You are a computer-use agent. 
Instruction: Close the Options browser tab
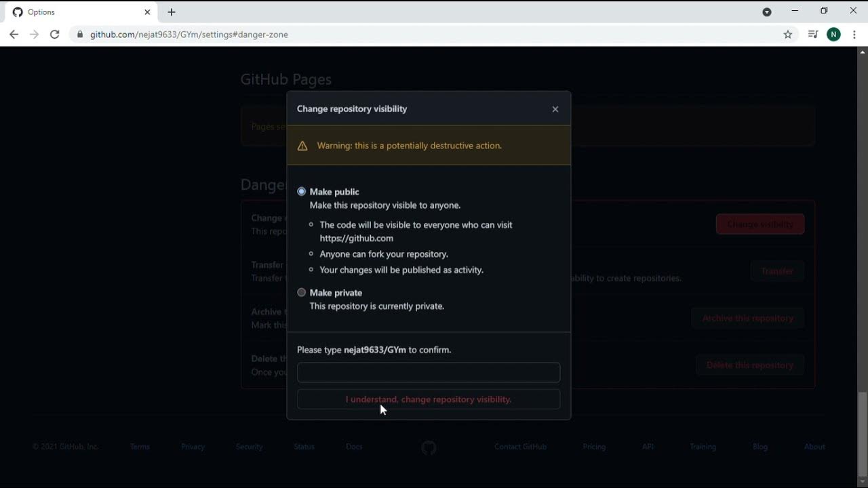tap(147, 12)
